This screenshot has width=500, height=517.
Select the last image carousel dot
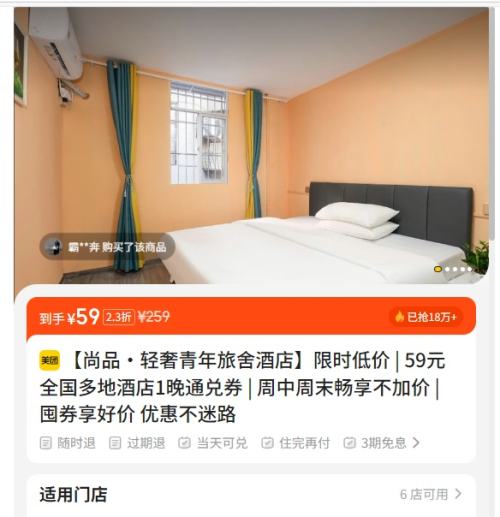pos(470,269)
